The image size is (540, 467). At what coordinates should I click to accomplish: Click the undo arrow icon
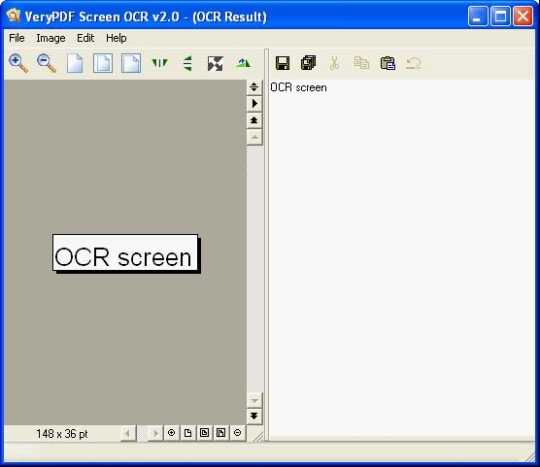(414, 63)
